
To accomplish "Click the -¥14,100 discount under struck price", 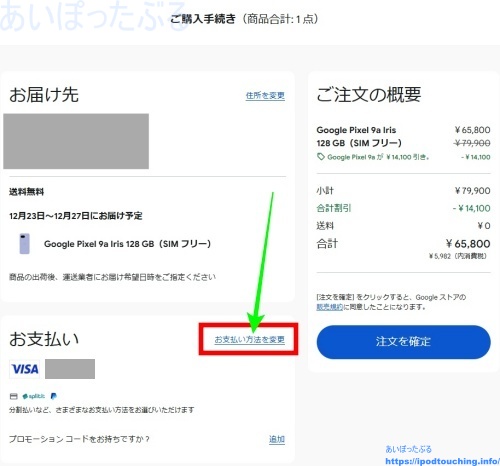I will (476, 157).
